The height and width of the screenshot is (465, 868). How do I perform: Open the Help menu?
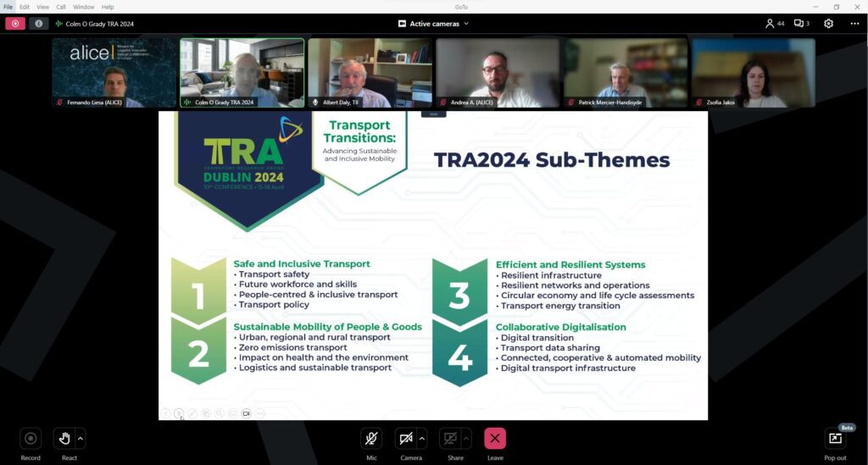point(108,7)
